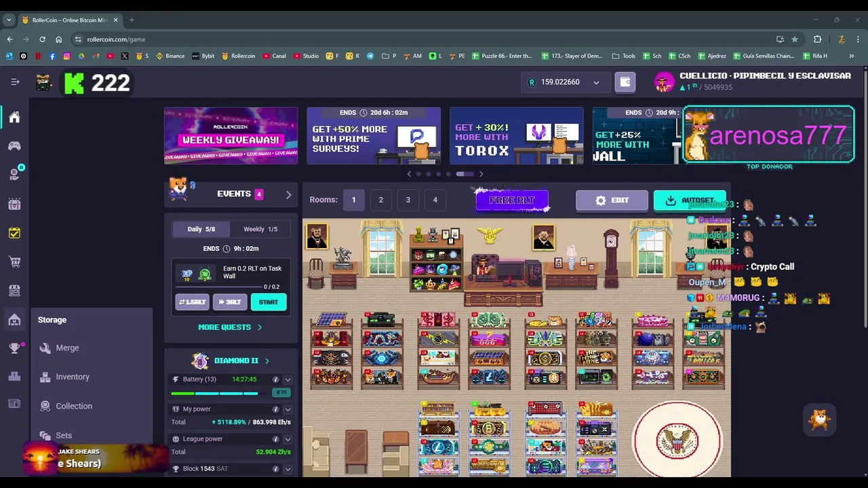Open the Events panel arrow
The height and width of the screenshot is (488, 868).
[x=288, y=195]
